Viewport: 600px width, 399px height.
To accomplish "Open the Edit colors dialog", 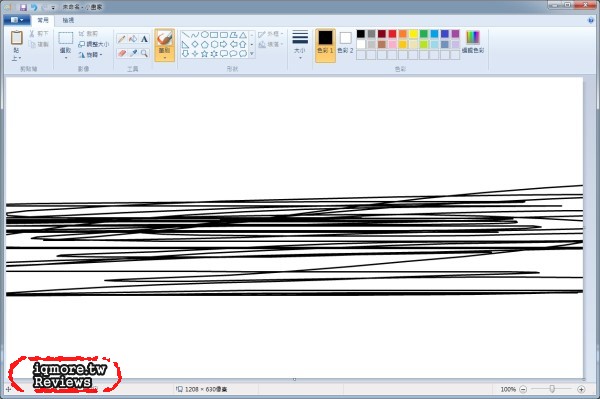I will [473, 42].
